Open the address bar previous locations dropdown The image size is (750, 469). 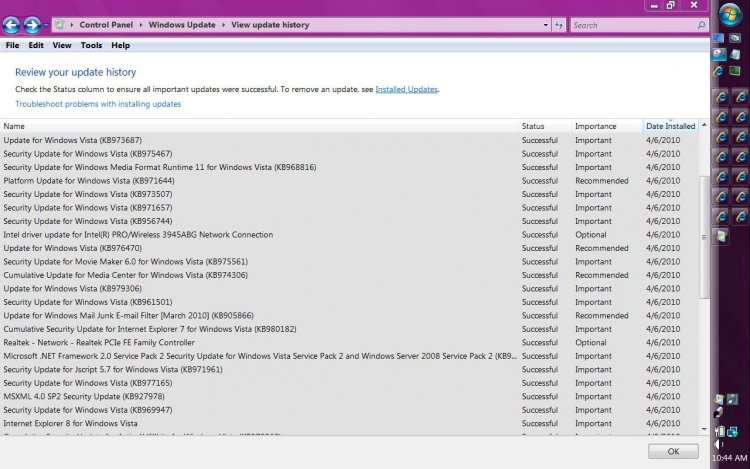pos(545,25)
